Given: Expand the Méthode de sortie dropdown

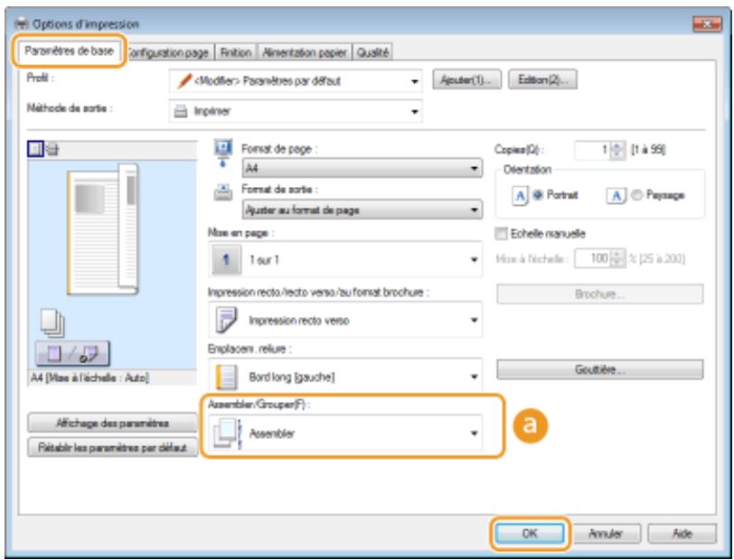Looking at the screenshot, I should pos(296,111).
